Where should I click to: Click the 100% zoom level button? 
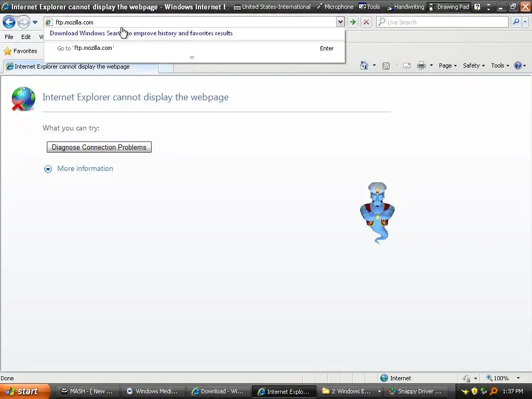pyautogui.click(x=497, y=378)
